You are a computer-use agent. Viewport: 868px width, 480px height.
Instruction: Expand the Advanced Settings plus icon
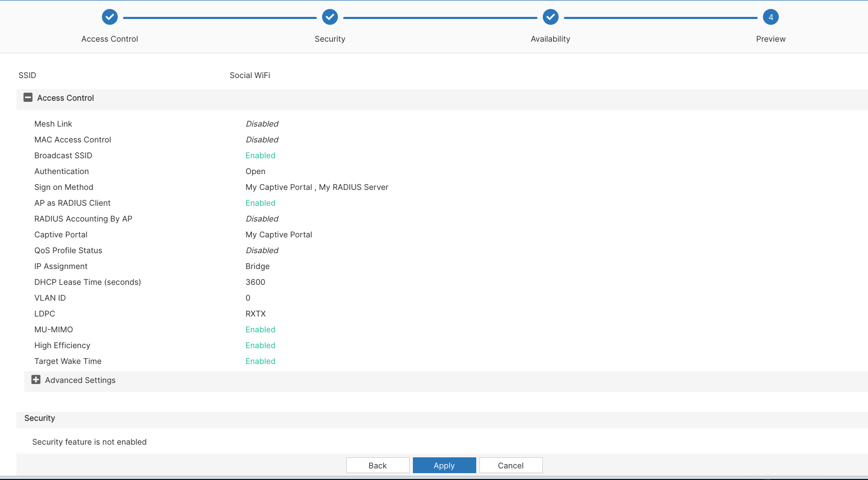coord(36,380)
